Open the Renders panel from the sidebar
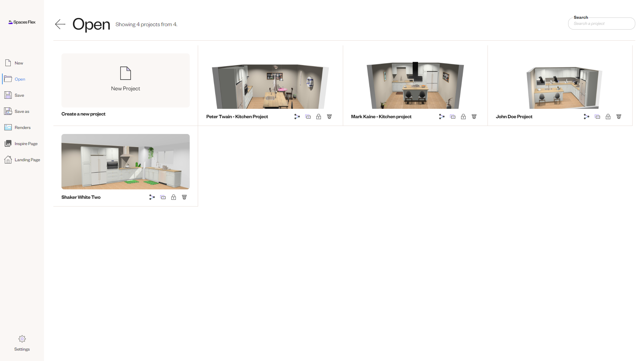The height and width of the screenshot is (361, 644). 22,127
